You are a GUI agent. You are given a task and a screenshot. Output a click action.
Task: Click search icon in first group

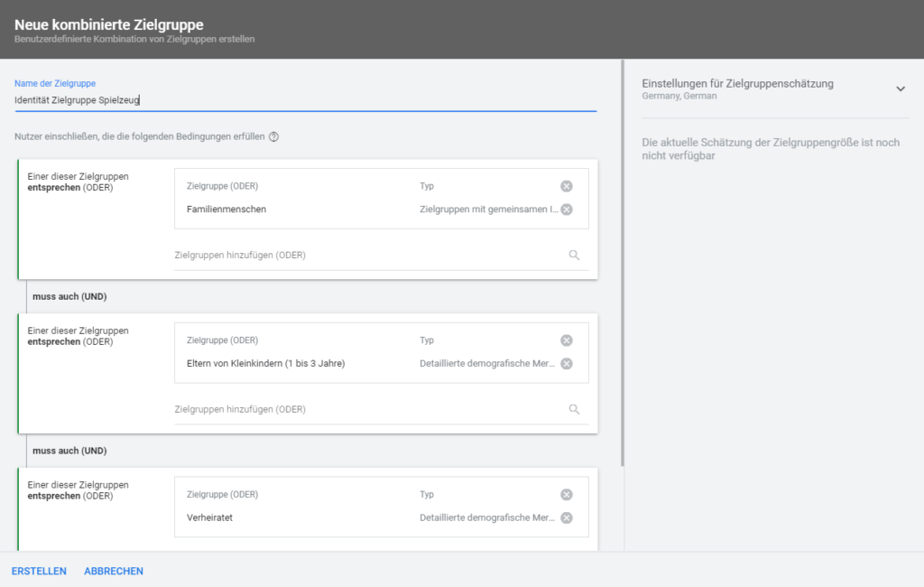pyautogui.click(x=574, y=256)
